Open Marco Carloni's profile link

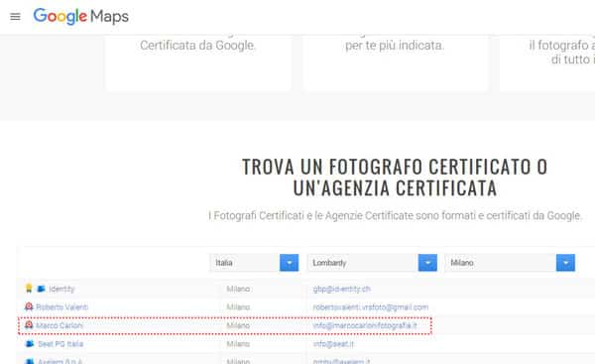click(59, 325)
